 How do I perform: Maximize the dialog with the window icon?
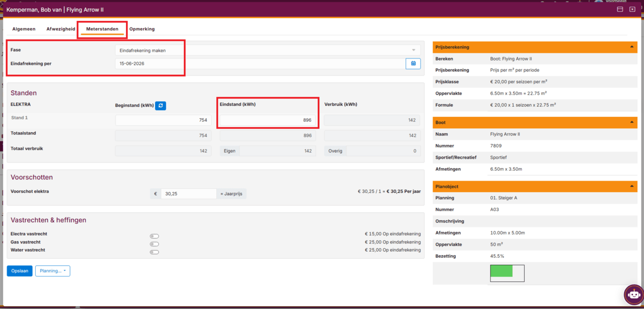coord(620,9)
